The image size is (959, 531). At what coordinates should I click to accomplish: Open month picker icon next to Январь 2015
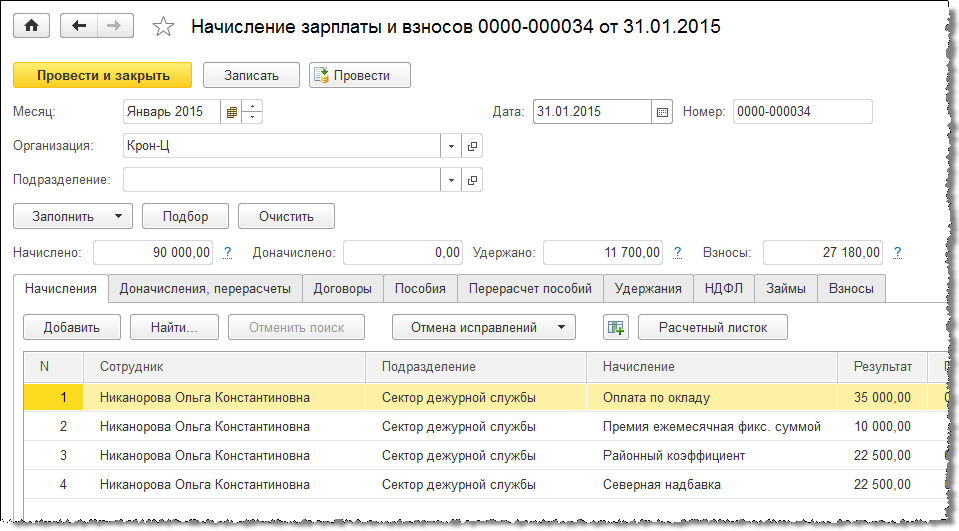(x=231, y=112)
